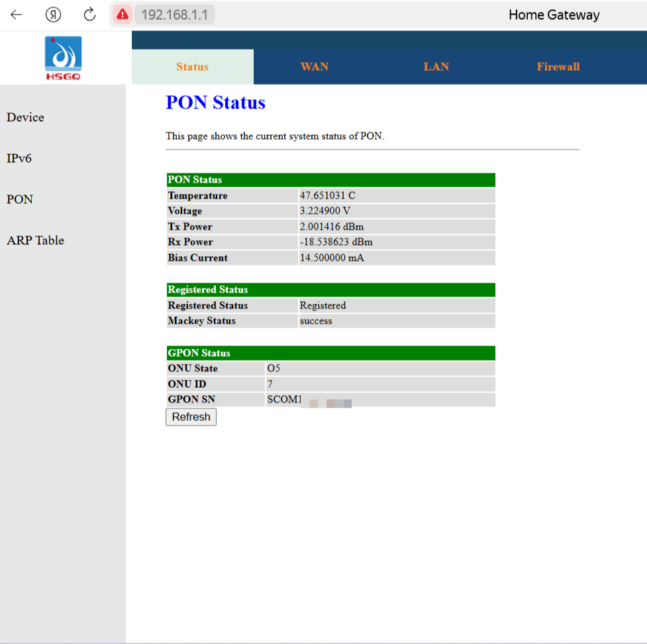Image resolution: width=647 pixels, height=644 pixels.
Task: Reload the page with refresh icon
Action: coord(89,15)
